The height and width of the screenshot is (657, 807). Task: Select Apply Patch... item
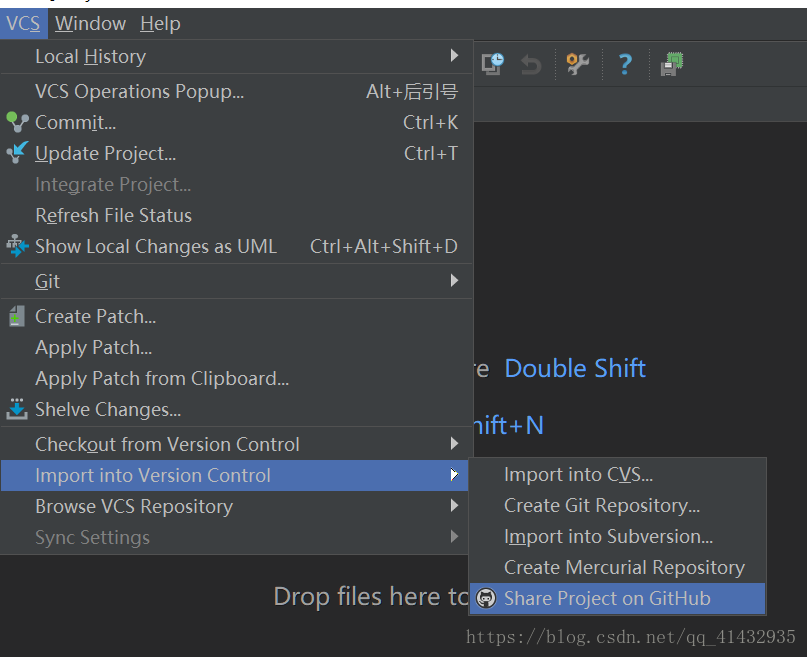[x=236, y=347]
